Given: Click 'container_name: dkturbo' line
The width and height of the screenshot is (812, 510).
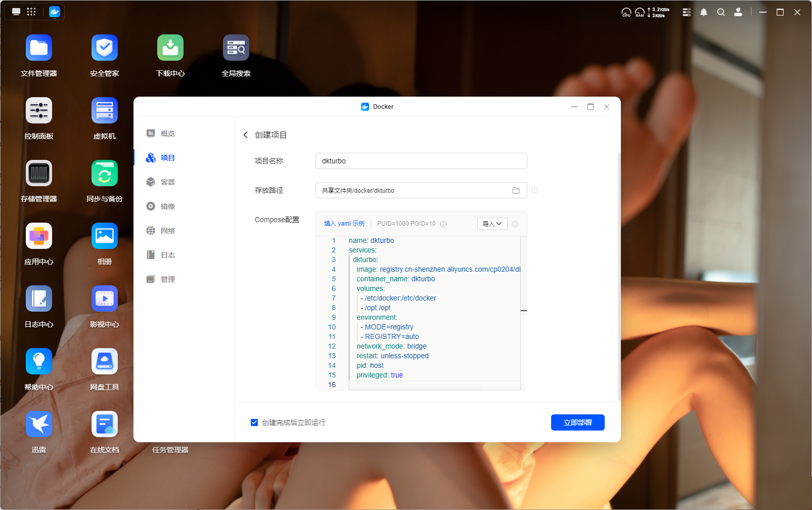Looking at the screenshot, I should pyautogui.click(x=395, y=279).
